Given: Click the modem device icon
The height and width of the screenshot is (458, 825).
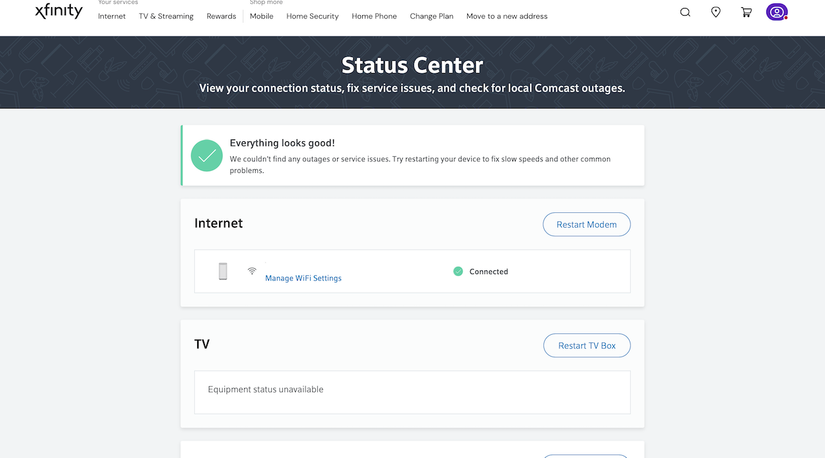Looking at the screenshot, I should click(223, 271).
